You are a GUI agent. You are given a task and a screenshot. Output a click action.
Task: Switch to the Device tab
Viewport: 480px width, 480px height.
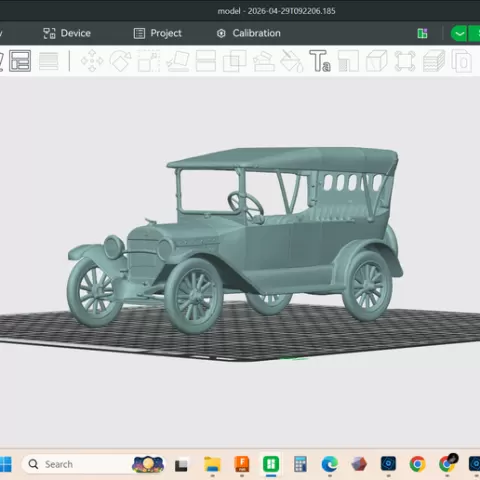(67, 33)
